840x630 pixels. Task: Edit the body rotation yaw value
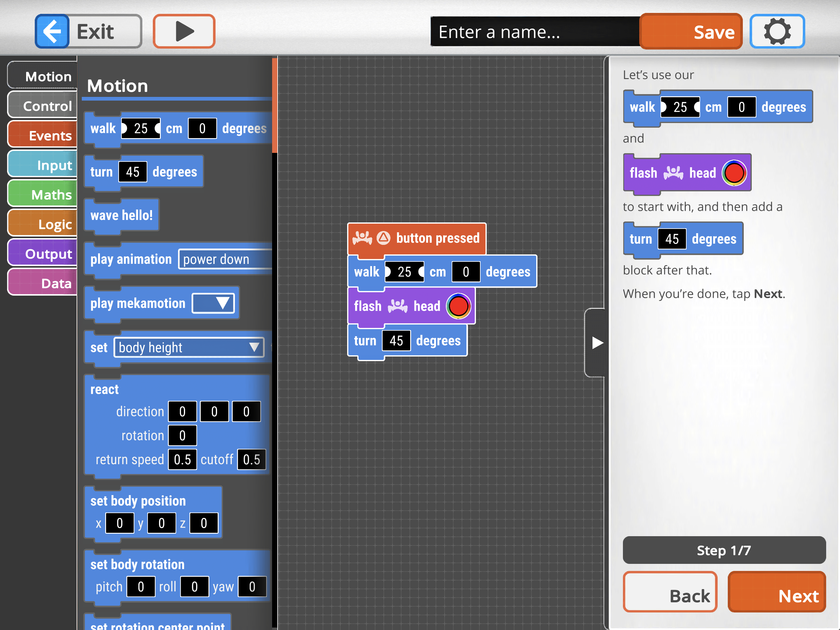(x=252, y=587)
